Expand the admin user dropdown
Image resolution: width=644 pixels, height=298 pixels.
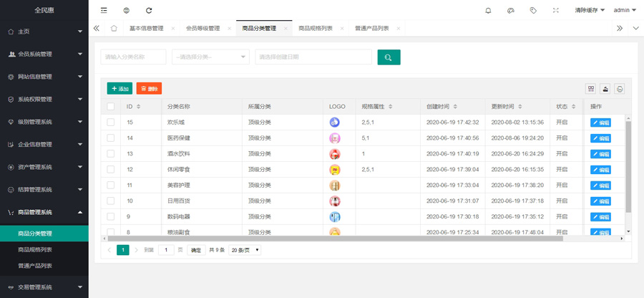(625, 11)
